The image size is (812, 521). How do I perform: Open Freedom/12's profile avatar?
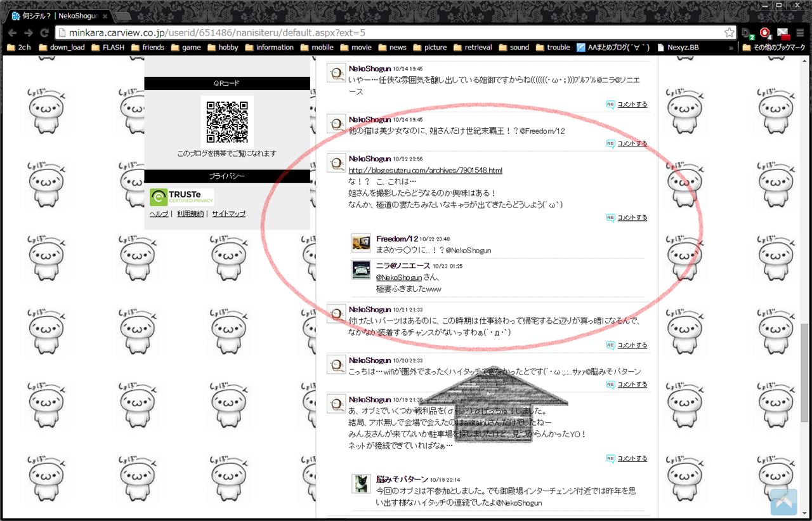coord(361,243)
